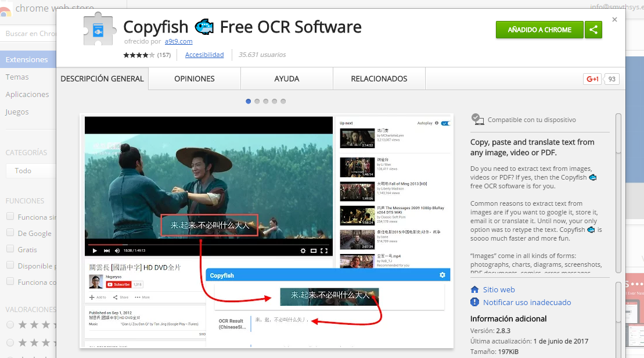Enable the Gratis filter checkbox

pyautogui.click(x=10, y=249)
